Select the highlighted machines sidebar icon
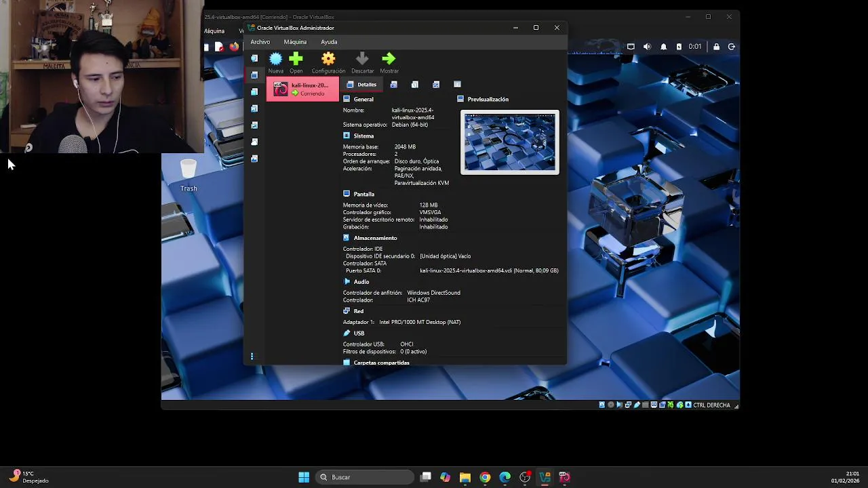The width and height of the screenshot is (868, 488). click(254, 75)
